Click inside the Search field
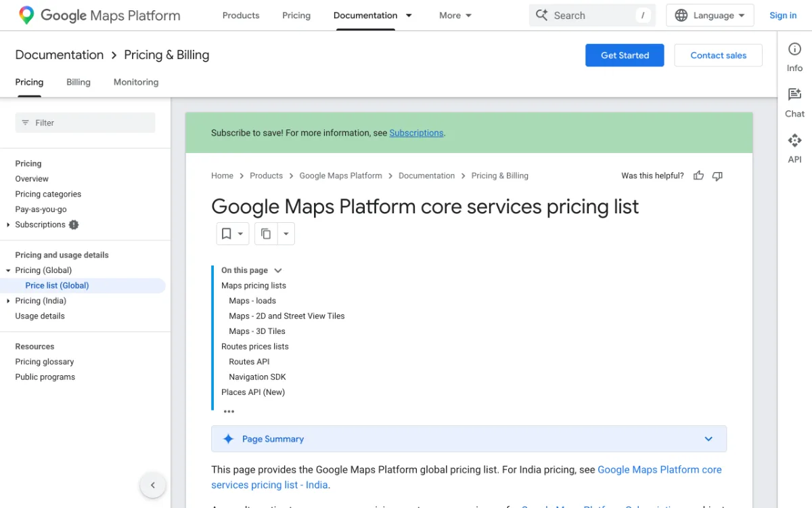Viewport: 812px width, 508px height. pyautogui.click(x=592, y=15)
